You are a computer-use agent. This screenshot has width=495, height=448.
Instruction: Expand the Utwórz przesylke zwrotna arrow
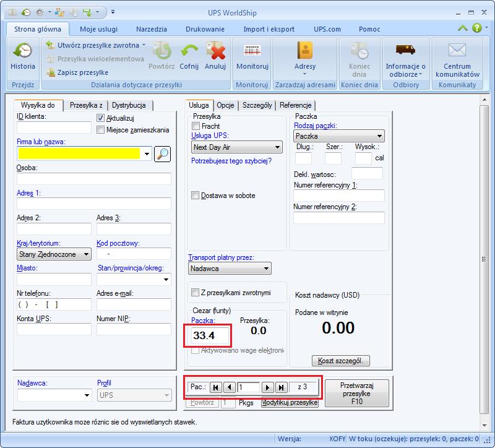point(144,45)
